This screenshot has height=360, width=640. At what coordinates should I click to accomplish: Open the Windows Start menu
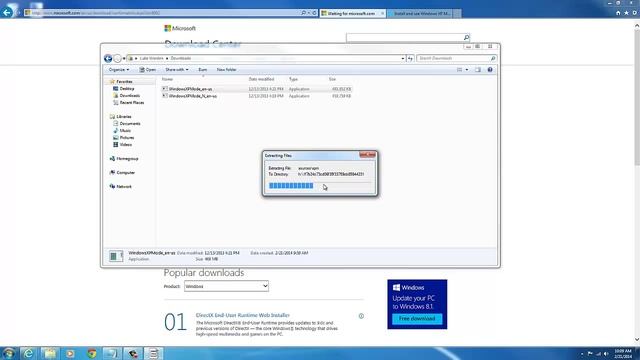point(8,353)
